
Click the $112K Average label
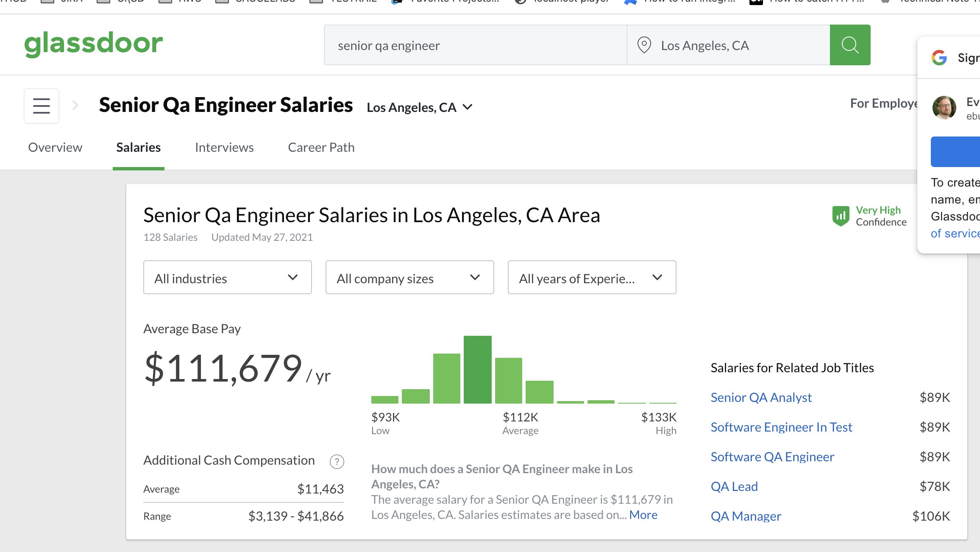coord(521,424)
